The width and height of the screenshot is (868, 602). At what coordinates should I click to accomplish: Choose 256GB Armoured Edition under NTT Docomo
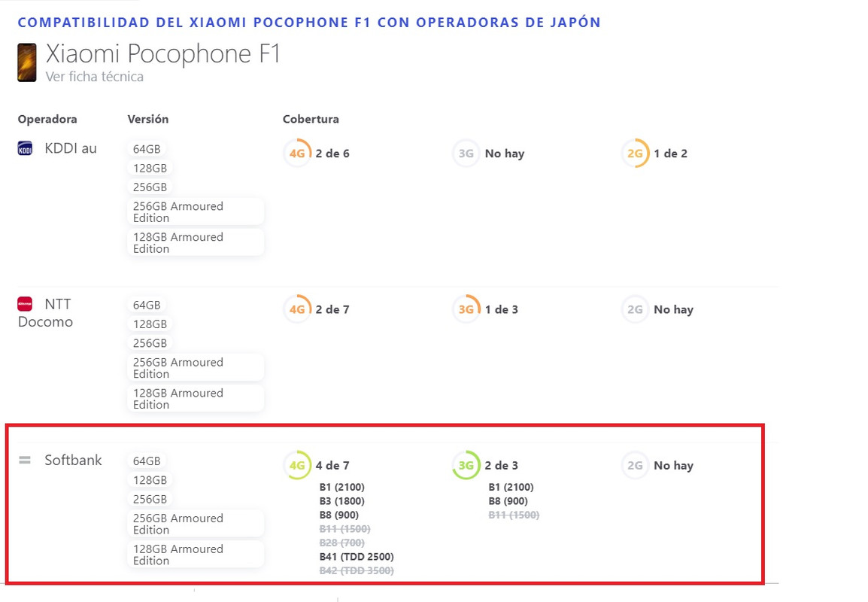pos(196,368)
